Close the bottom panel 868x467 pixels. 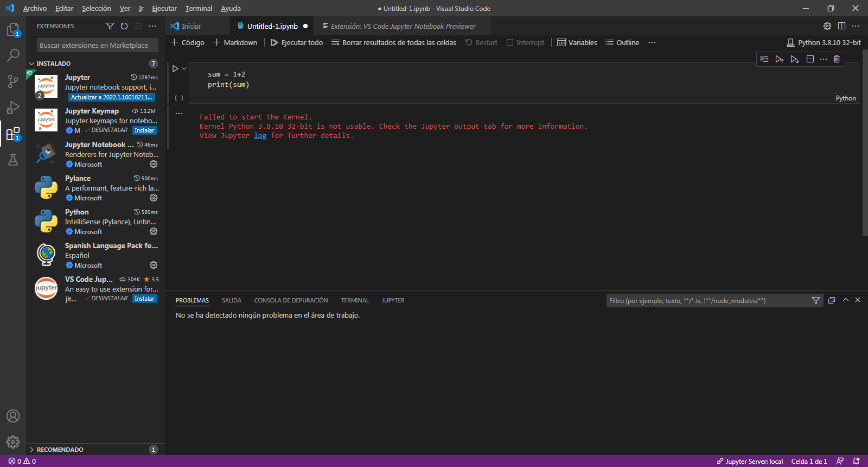tap(858, 300)
